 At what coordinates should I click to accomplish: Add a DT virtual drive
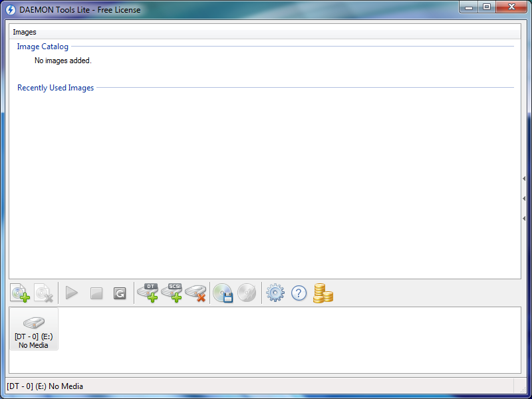148,293
